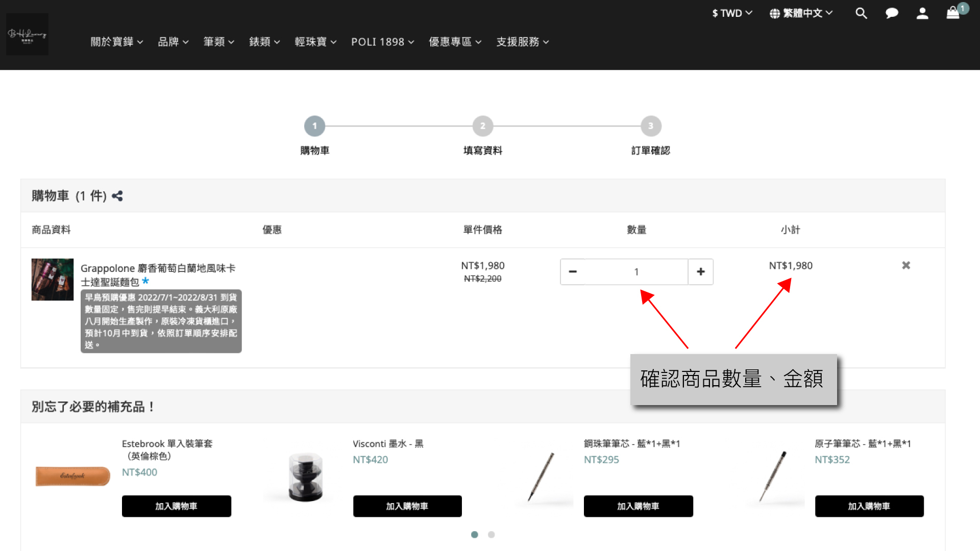Open the user account icon
The width and height of the screenshot is (980, 551).
tap(922, 13)
